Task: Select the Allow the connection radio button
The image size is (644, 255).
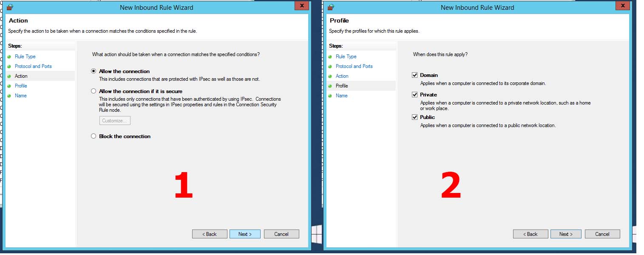Action: coord(94,71)
